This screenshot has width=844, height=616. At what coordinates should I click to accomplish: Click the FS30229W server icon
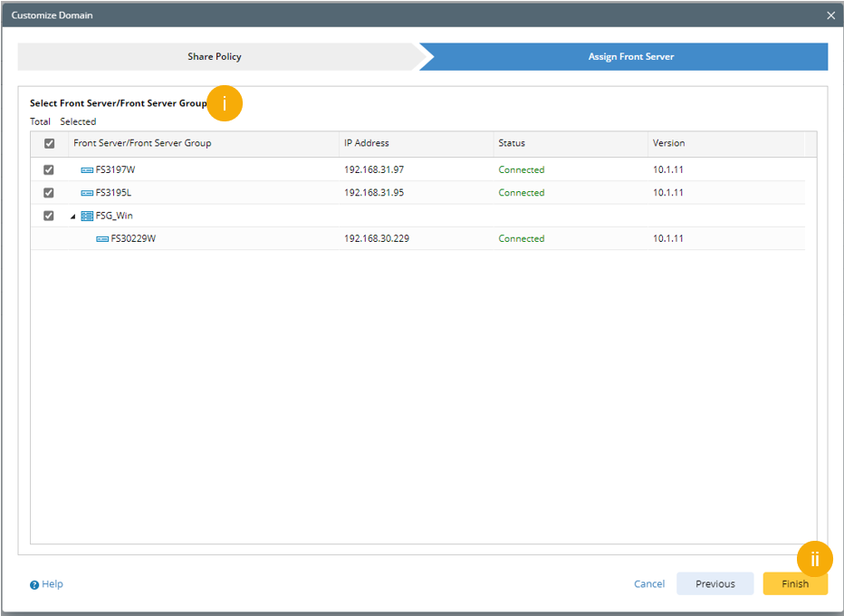coord(102,239)
